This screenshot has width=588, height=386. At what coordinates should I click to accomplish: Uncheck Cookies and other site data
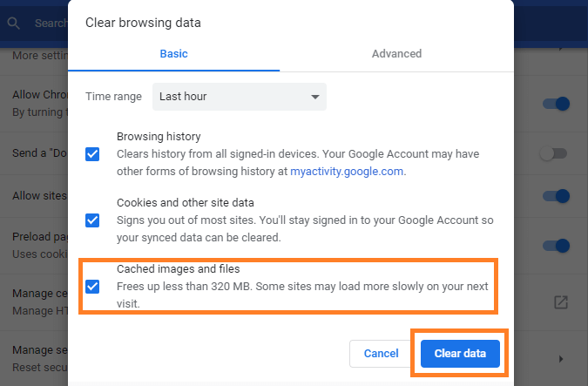point(92,220)
